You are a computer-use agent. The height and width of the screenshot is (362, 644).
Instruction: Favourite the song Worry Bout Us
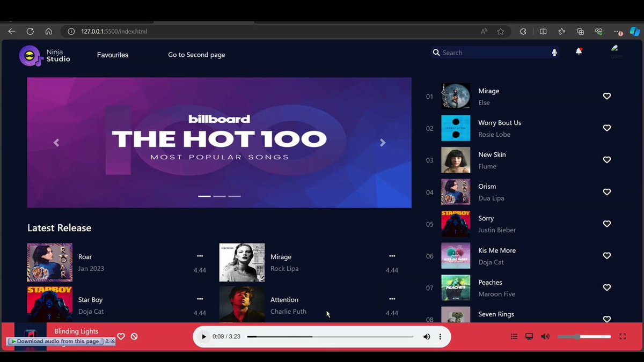point(607,128)
